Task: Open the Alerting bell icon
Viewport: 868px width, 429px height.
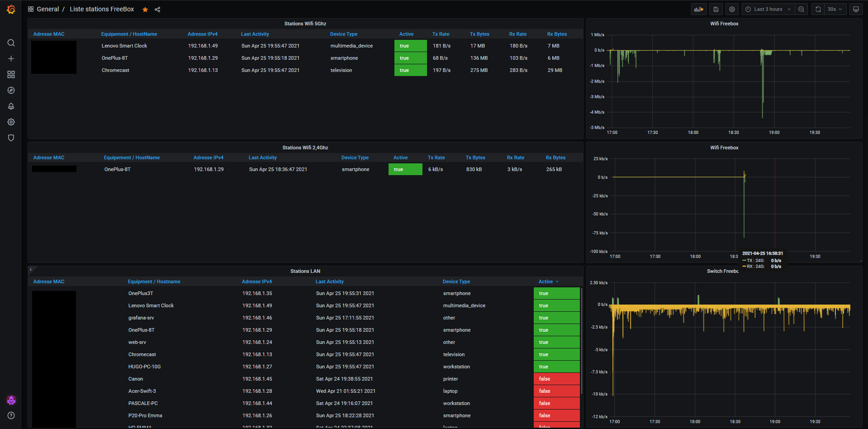Action: (x=11, y=106)
